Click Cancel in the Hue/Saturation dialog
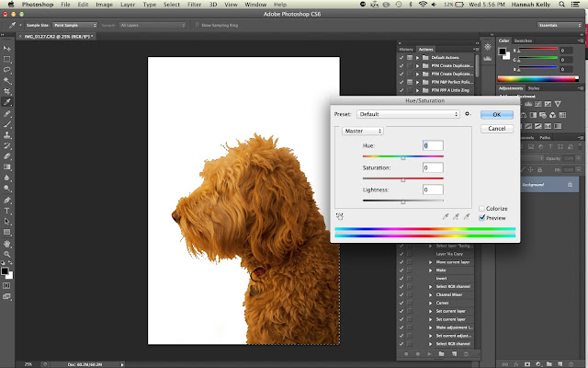 pyautogui.click(x=496, y=128)
